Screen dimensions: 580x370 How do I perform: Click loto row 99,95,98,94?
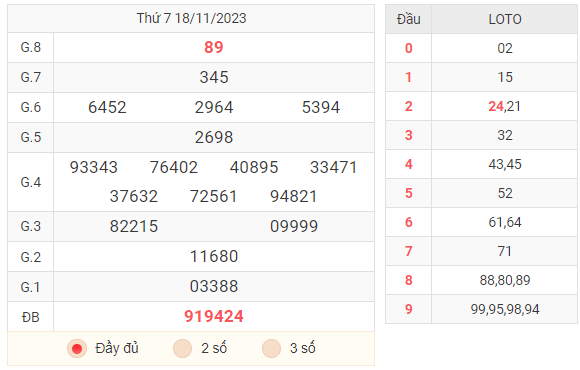[505, 309]
